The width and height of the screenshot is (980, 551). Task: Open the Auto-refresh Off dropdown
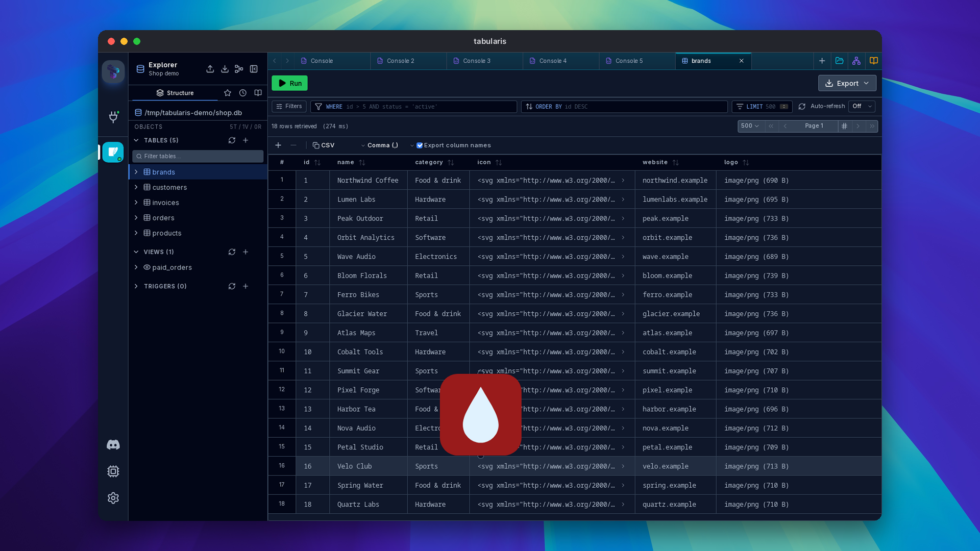[x=862, y=106]
